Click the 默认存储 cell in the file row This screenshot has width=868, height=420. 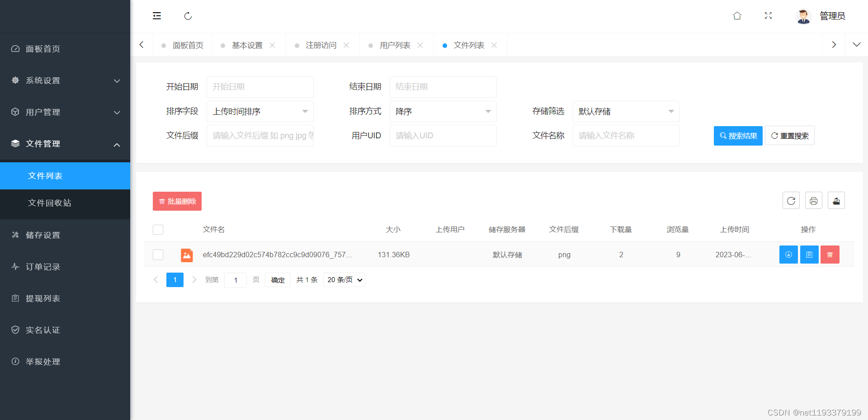click(507, 255)
